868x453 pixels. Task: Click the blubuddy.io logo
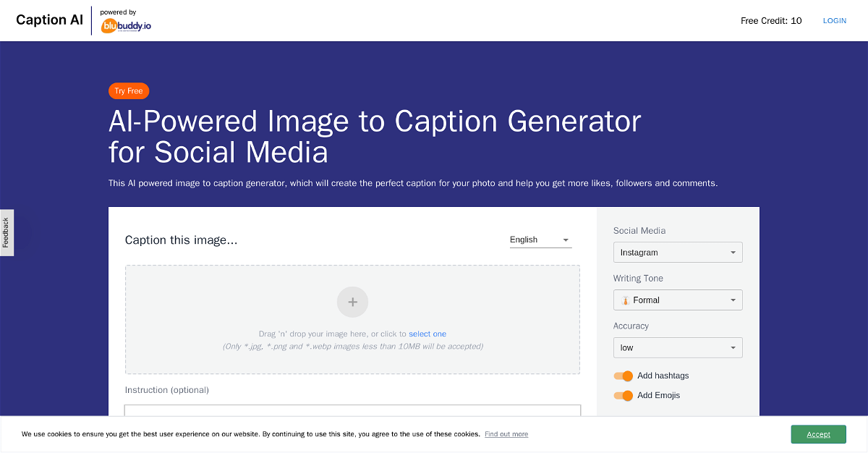tap(126, 26)
